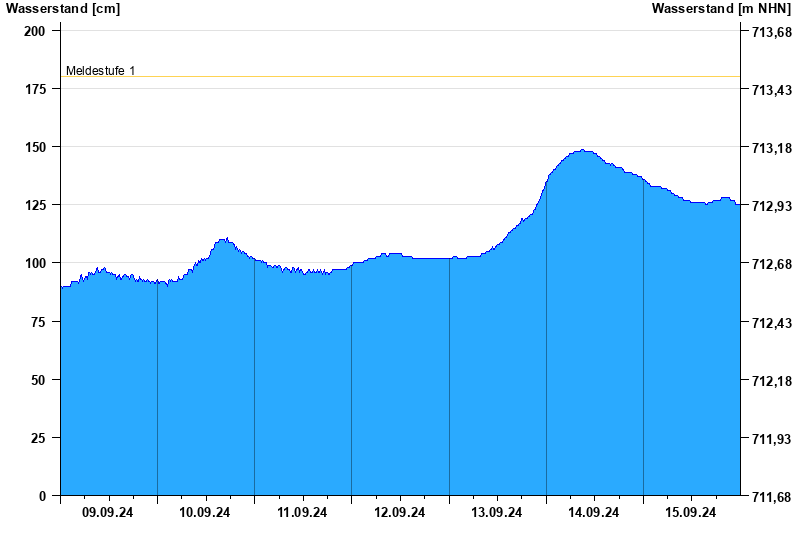Select the date label 13.09.24
The image size is (800, 550).
pyautogui.click(x=496, y=512)
